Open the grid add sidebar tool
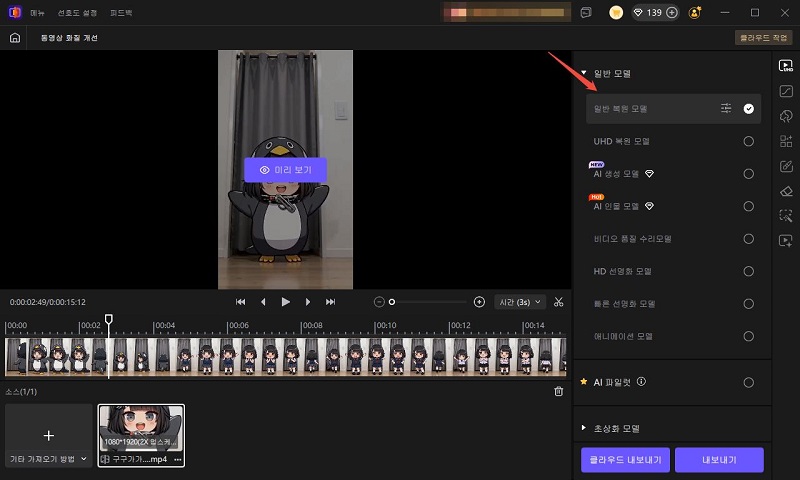The image size is (800, 480). 786,141
